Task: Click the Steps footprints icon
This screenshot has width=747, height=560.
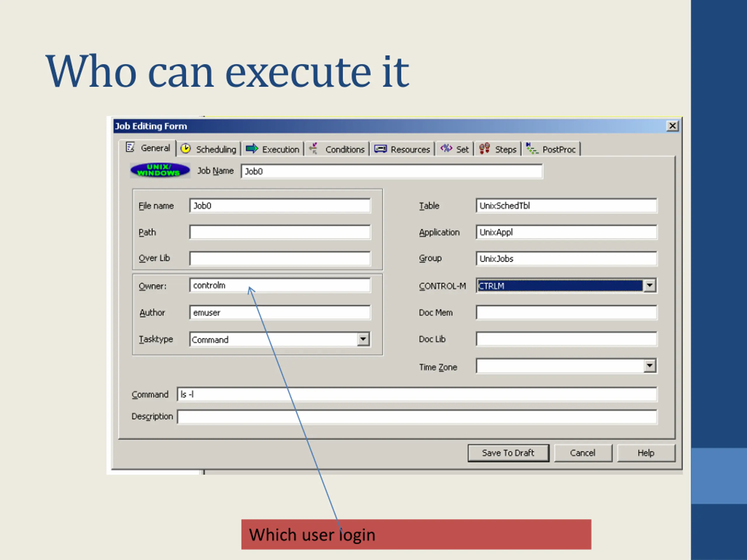Action: click(484, 148)
